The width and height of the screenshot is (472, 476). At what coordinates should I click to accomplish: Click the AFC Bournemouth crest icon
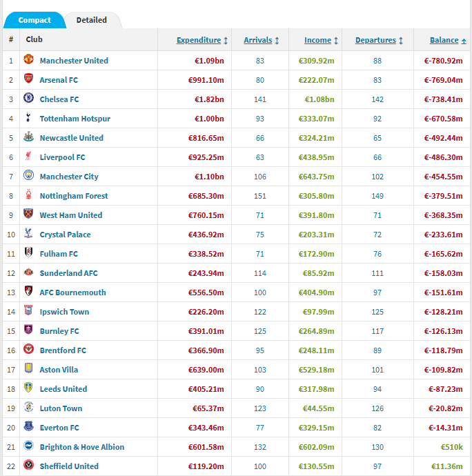pos(28,291)
